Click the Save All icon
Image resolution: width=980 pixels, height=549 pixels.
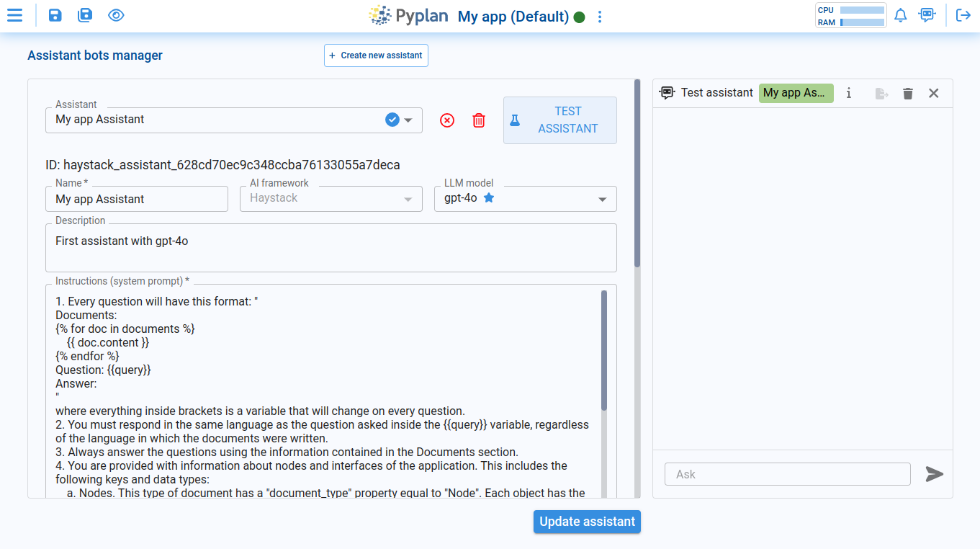pyautogui.click(x=84, y=14)
